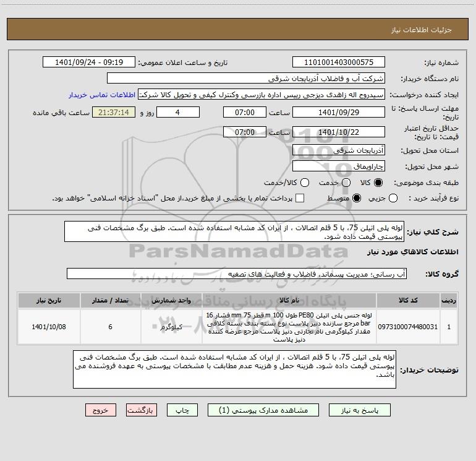The image size is (476, 461).
Task: Click the تاریخ نیاز column header
Action: coord(49,300)
